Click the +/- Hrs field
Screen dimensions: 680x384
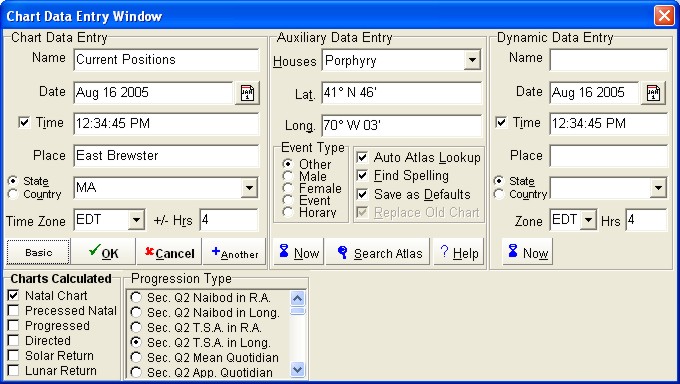coord(229,220)
